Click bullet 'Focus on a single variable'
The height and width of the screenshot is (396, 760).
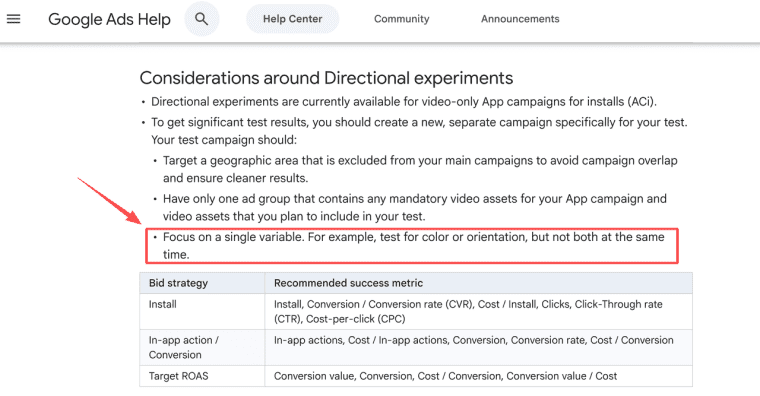(413, 246)
